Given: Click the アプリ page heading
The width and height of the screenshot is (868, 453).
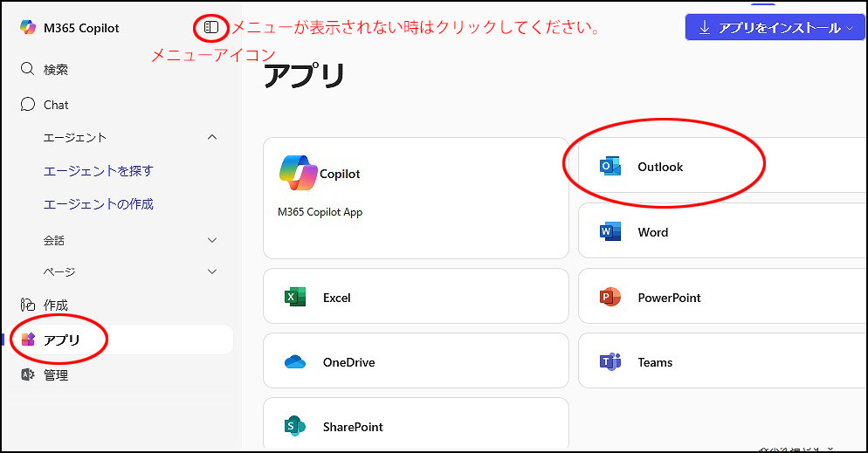Looking at the screenshot, I should click(304, 76).
